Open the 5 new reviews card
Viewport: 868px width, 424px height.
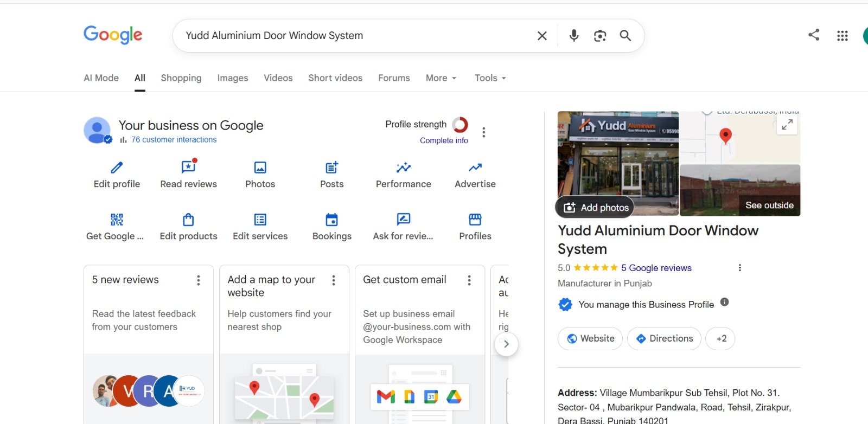pos(149,344)
